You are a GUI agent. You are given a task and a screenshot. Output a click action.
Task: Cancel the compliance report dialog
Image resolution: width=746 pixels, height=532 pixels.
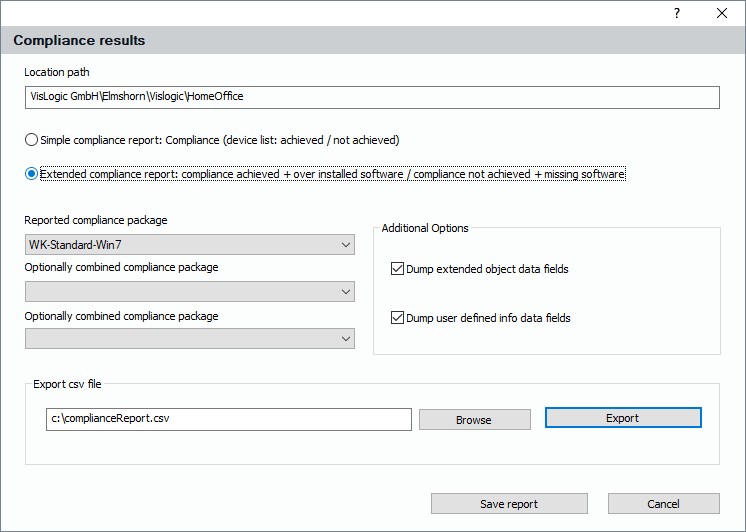pyautogui.click(x=663, y=504)
